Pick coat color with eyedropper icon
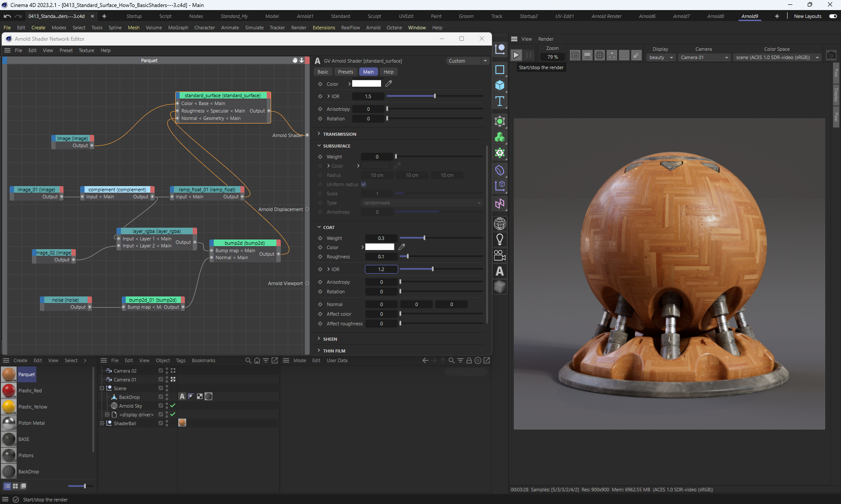841x504 pixels. 402,247
